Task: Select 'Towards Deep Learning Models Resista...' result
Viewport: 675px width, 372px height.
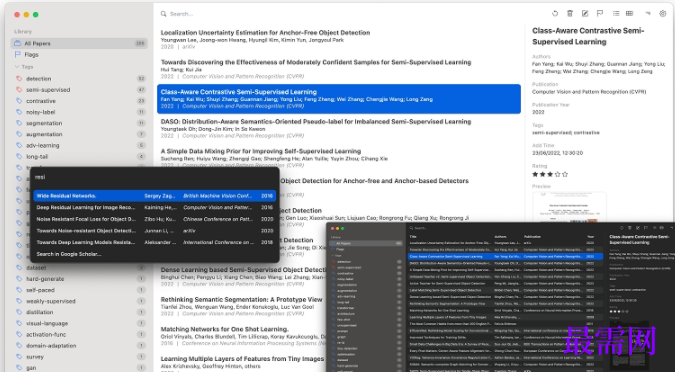Action: (155, 242)
